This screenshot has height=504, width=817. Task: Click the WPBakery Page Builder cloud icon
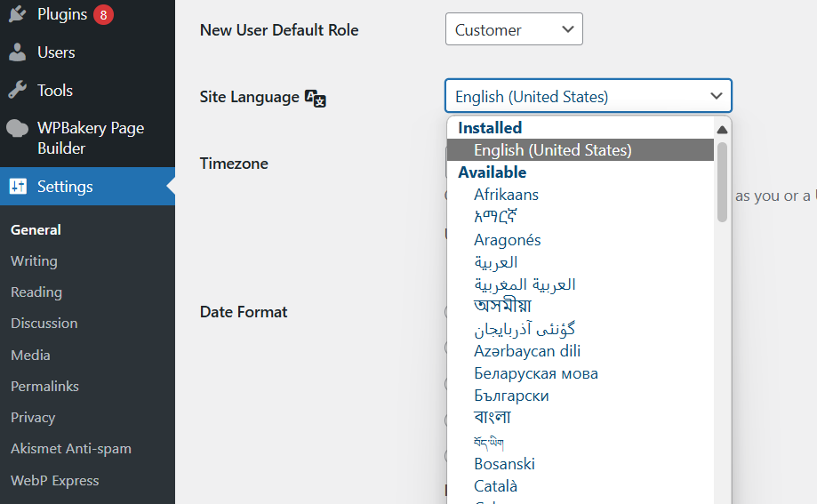click(x=17, y=128)
